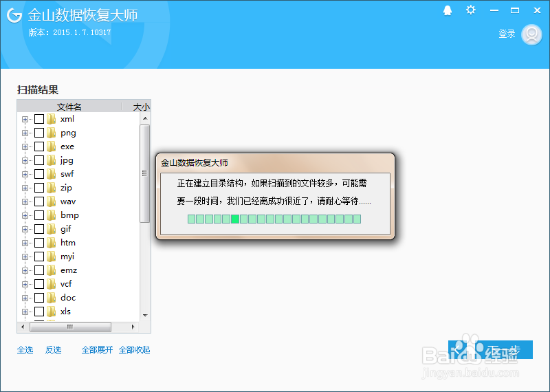Viewport: 550px width, 392px height.
Task: Click the myi folder icon
Action: point(51,257)
